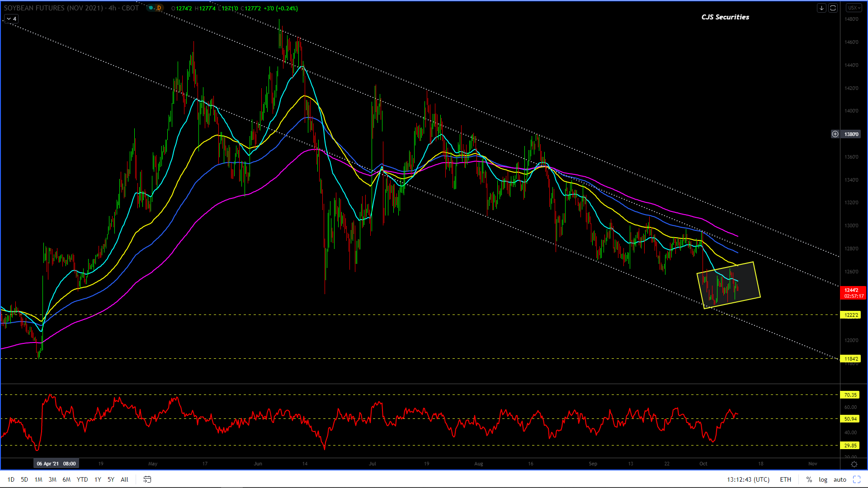
Task: Click the chart settings gear icon
Action: pos(854,464)
